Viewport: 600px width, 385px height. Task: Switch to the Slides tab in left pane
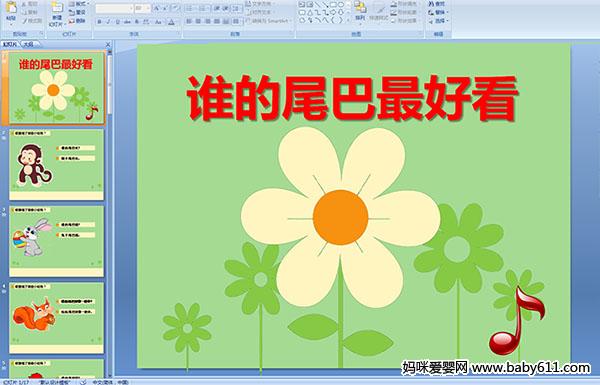click(10, 44)
